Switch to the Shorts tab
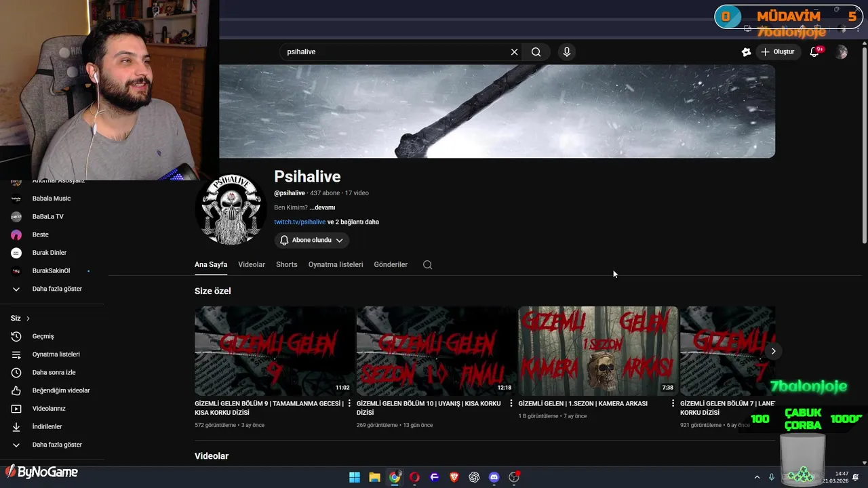Viewport: 868px width, 488px height. (x=287, y=264)
